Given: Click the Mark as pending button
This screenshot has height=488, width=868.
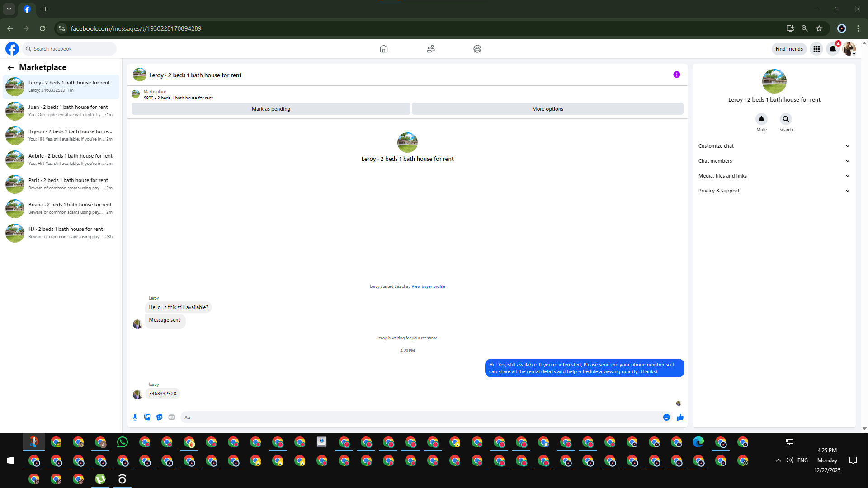Looking at the screenshot, I should [x=271, y=109].
